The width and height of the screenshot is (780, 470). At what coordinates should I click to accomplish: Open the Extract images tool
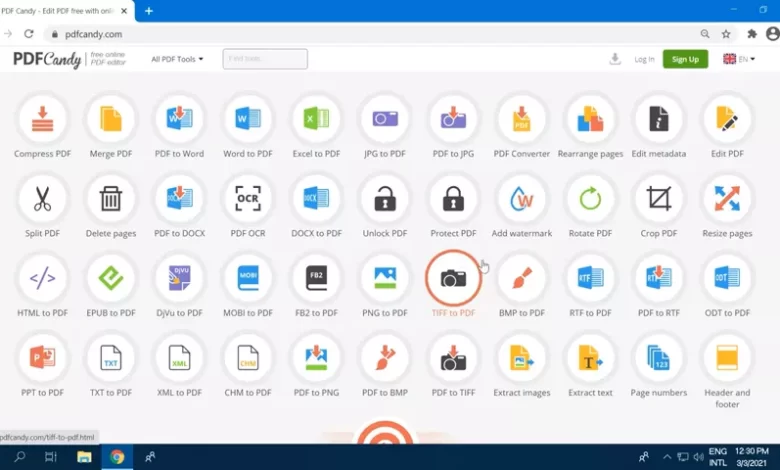click(521, 358)
